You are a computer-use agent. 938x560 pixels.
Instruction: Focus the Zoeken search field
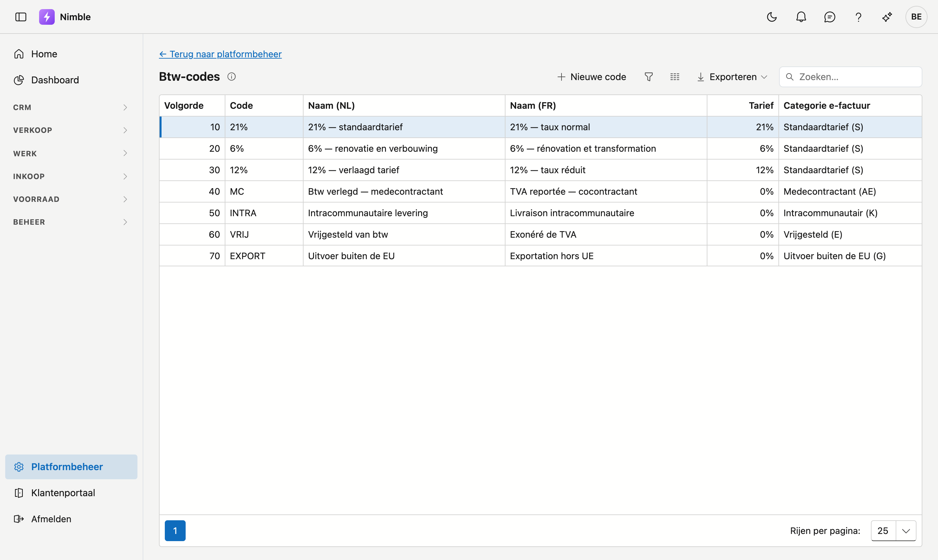tap(850, 77)
